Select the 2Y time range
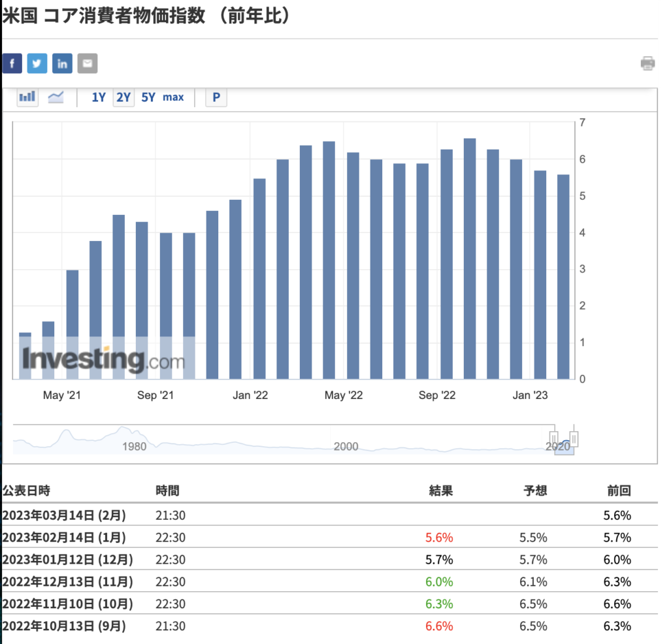Screen dimensions: 669x644 click(123, 97)
